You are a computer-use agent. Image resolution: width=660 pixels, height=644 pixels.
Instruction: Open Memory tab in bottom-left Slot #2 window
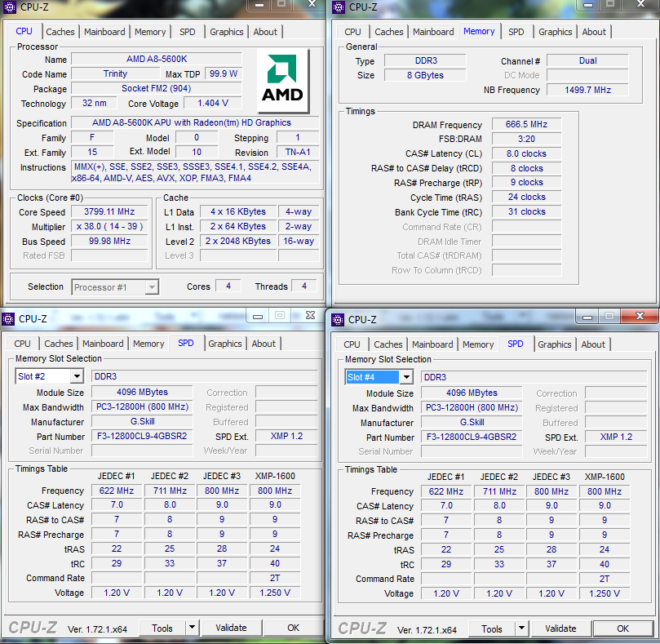tap(148, 344)
